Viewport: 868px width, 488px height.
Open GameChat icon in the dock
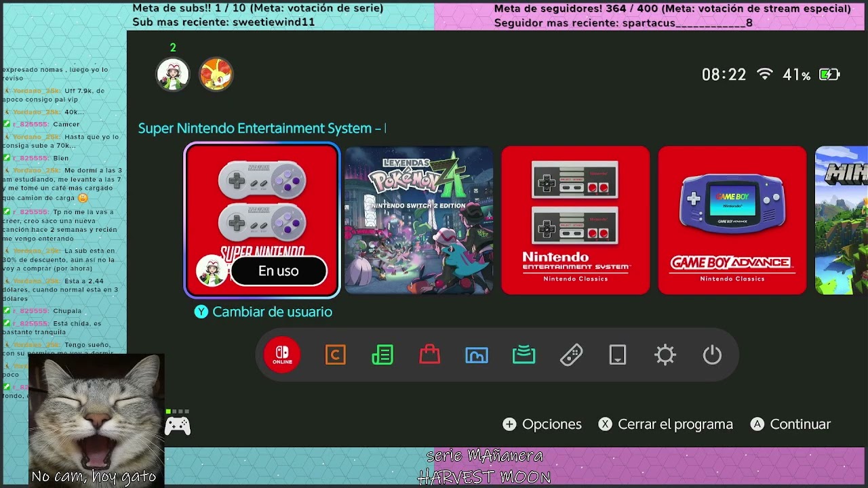pyautogui.click(x=336, y=354)
